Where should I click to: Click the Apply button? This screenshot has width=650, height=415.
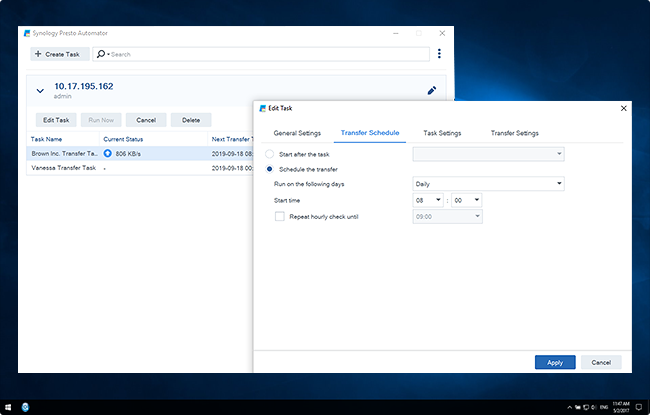[555, 362]
